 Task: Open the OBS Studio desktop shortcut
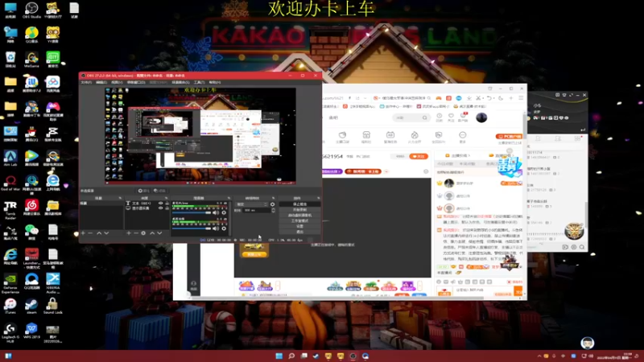point(31,10)
